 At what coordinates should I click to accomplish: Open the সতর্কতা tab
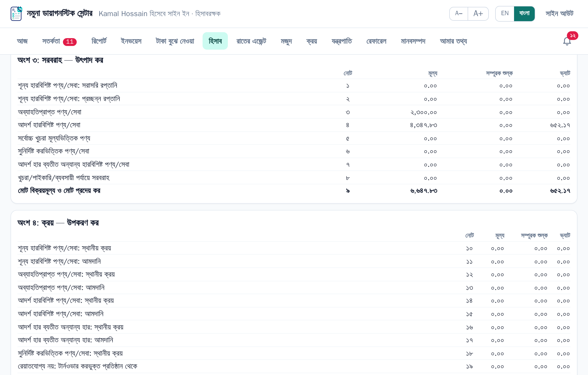pyautogui.click(x=59, y=41)
